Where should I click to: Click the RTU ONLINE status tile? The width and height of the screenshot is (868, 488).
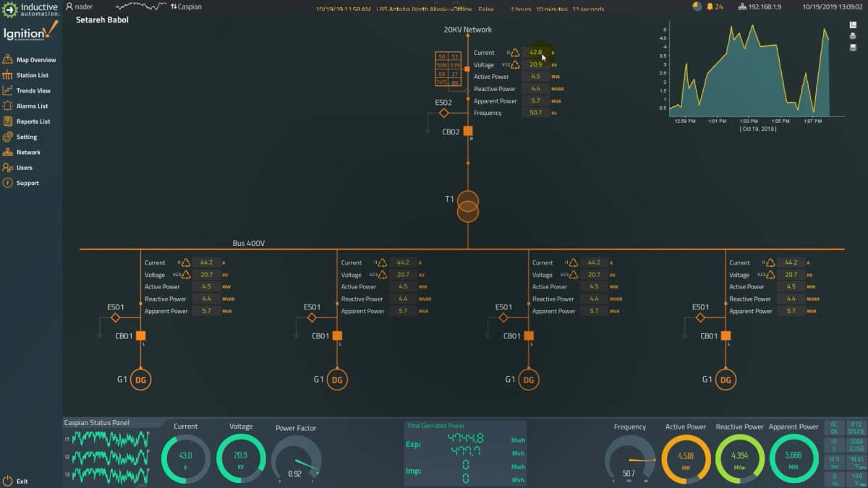click(x=856, y=427)
